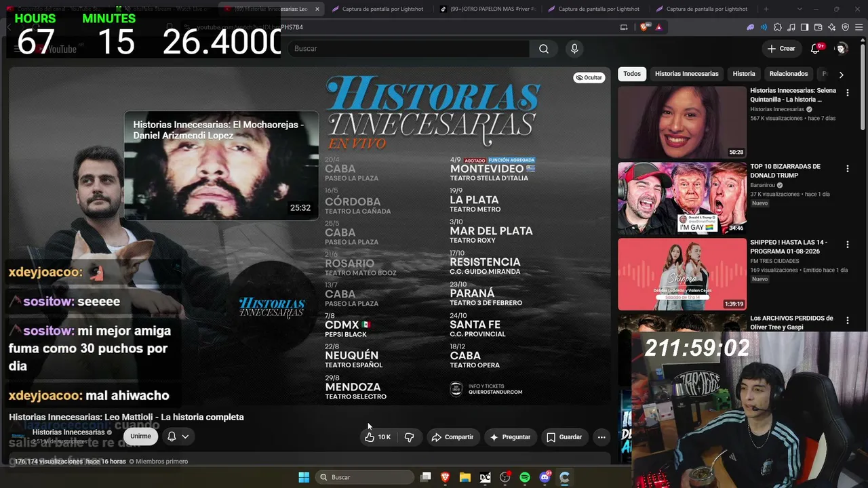This screenshot has height=488, width=868.
Task: Open options menu for Selena Quintanilla video
Action: (847, 93)
